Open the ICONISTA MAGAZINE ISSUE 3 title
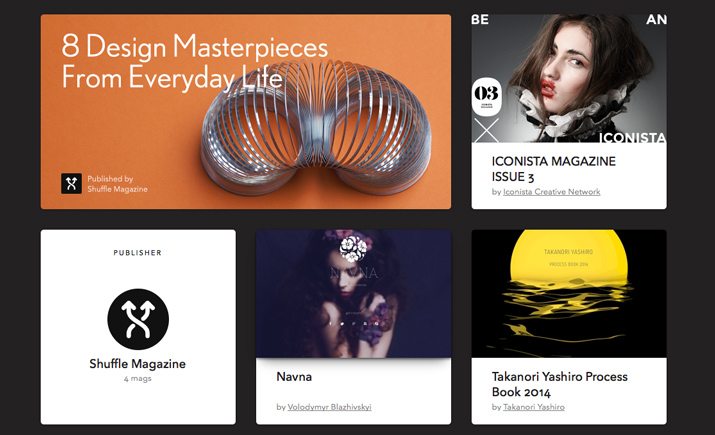 (554, 169)
